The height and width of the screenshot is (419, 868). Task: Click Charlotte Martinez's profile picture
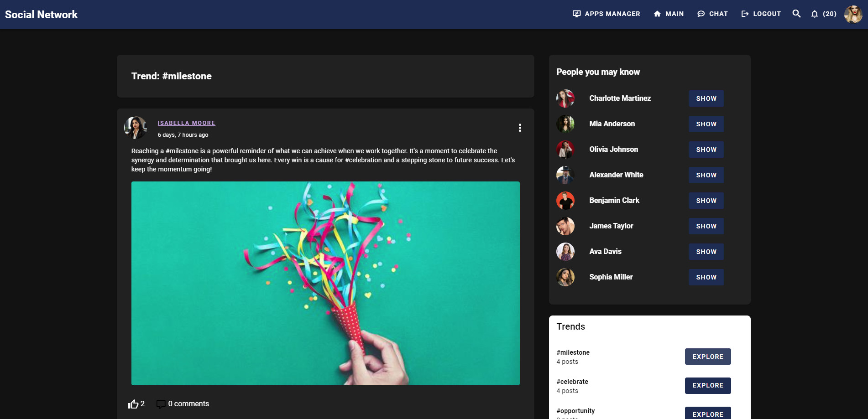[565, 98]
